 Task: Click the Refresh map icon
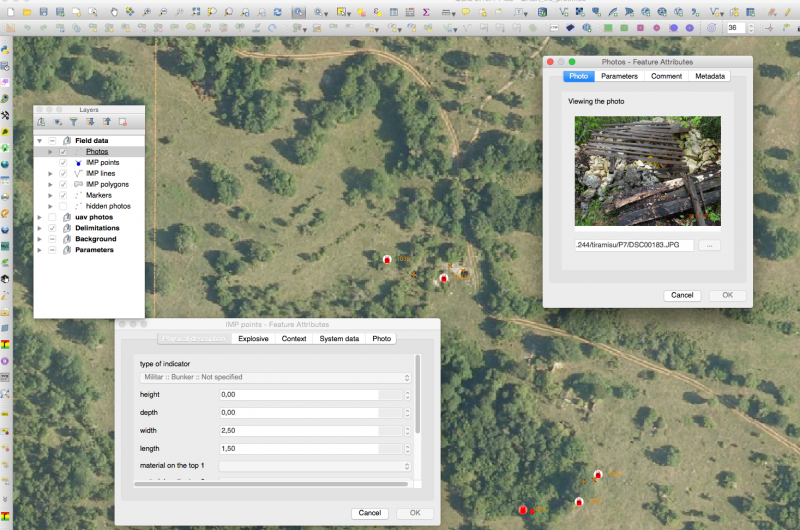[x=277, y=11]
